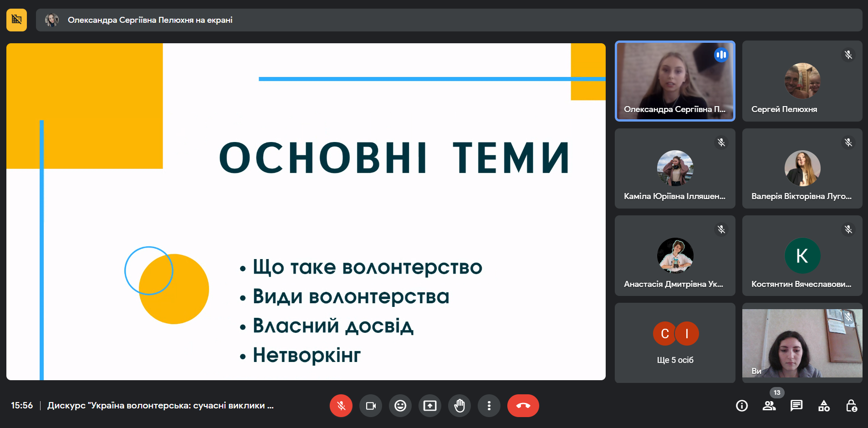Click the present screen icon
The width and height of the screenshot is (868, 428).
click(430, 406)
